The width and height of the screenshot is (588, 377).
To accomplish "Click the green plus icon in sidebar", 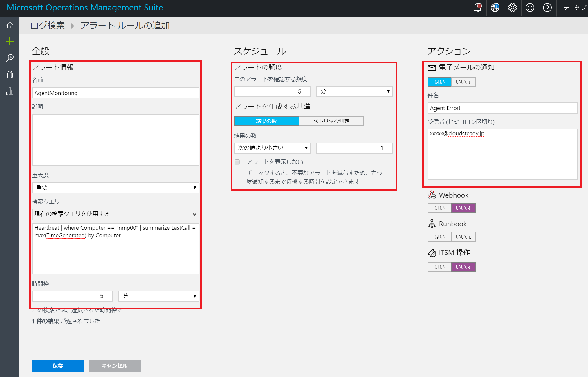I will (10, 41).
